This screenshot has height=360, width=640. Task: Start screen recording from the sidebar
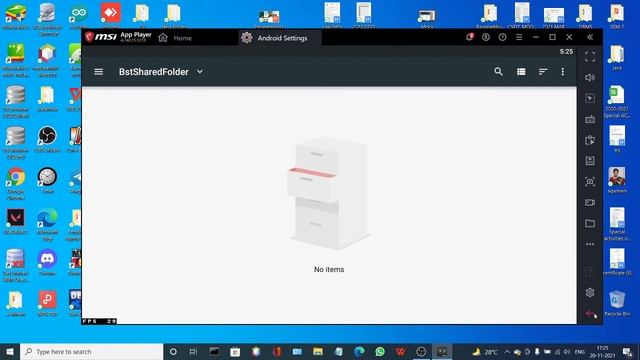590,202
